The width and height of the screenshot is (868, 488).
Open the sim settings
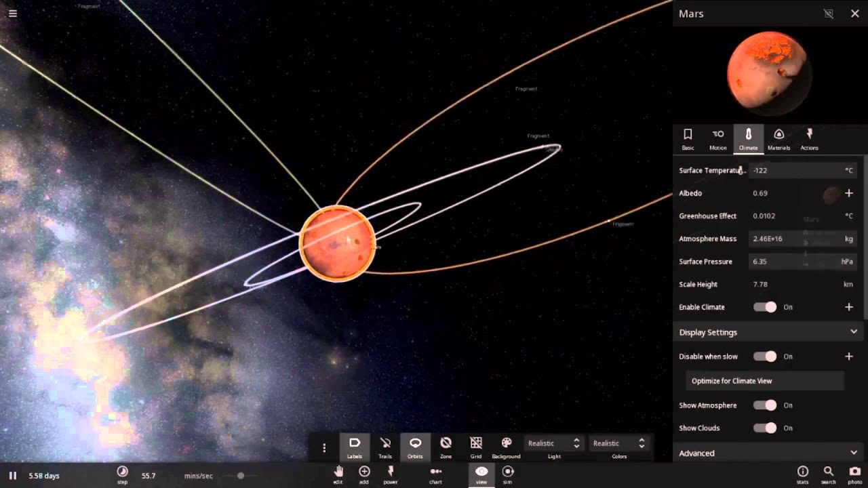coord(507,474)
